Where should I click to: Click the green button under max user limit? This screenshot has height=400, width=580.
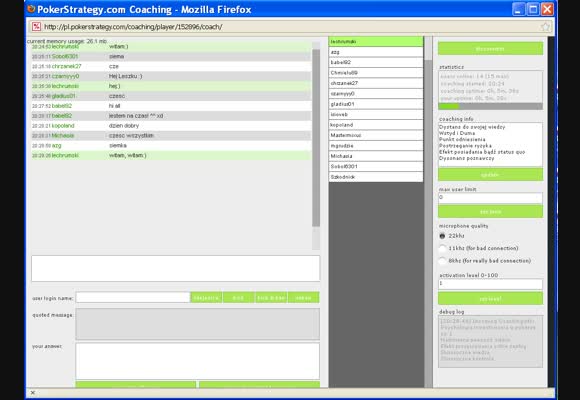[x=490, y=211]
